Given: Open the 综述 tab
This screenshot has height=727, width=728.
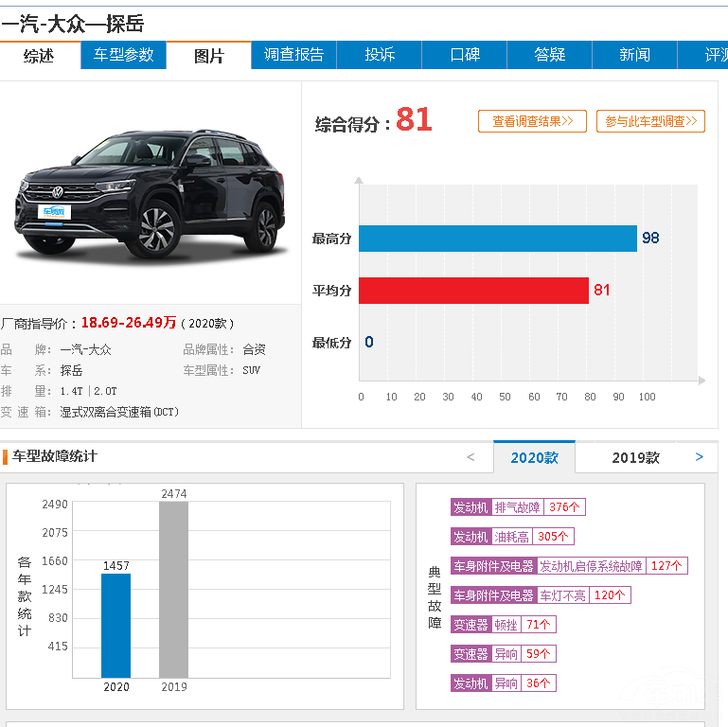Looking at the screenshot, I should 39,55.
